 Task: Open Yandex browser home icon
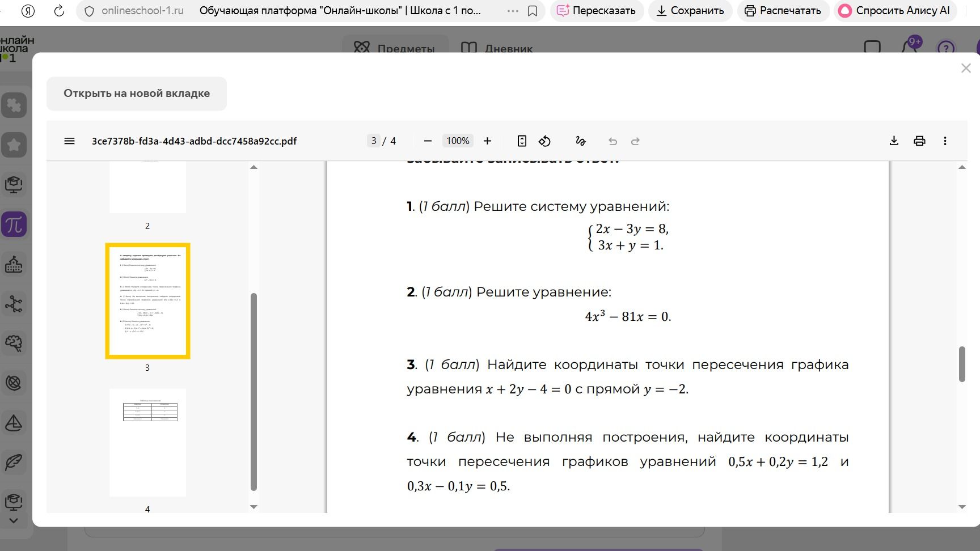coord(28,11)
